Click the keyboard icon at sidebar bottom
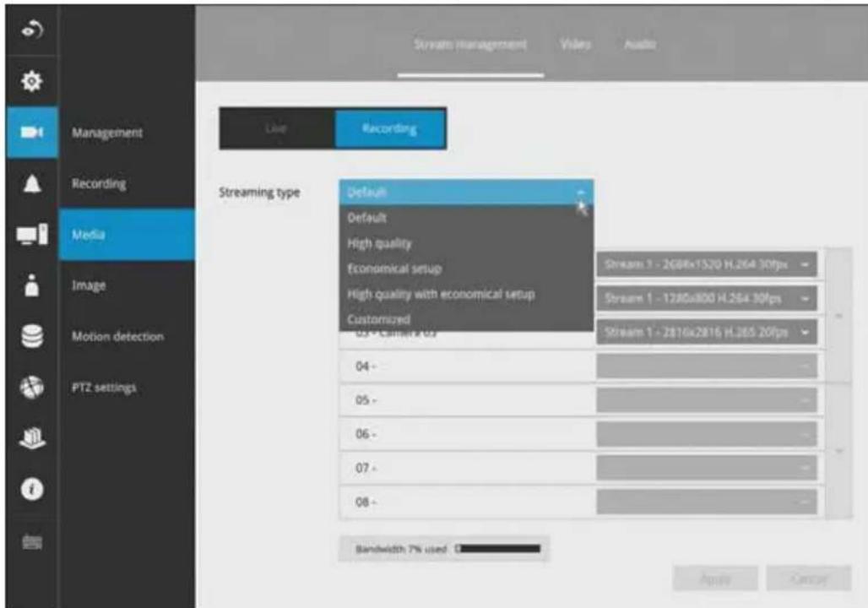 coord(31,541)
